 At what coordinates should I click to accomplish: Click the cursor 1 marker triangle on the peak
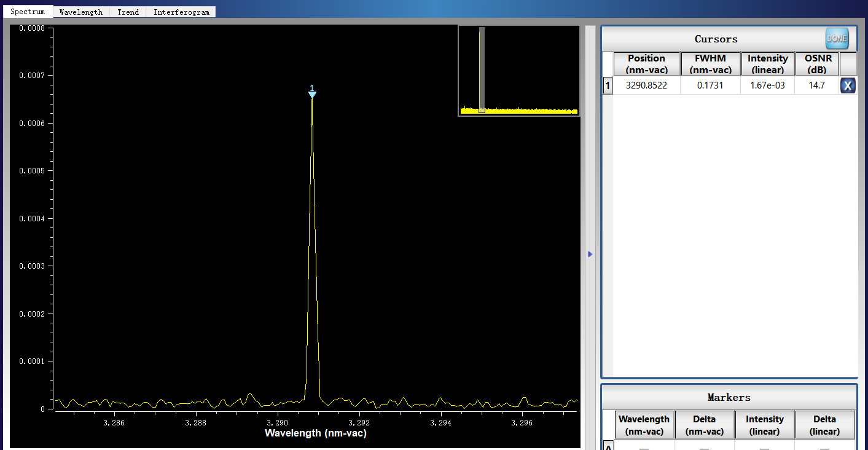coord(312,94)
